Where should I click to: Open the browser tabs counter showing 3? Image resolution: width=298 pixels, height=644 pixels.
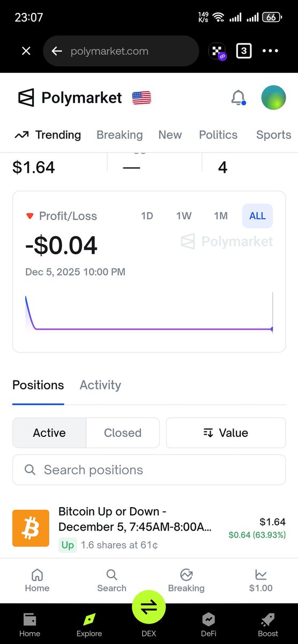244,51
